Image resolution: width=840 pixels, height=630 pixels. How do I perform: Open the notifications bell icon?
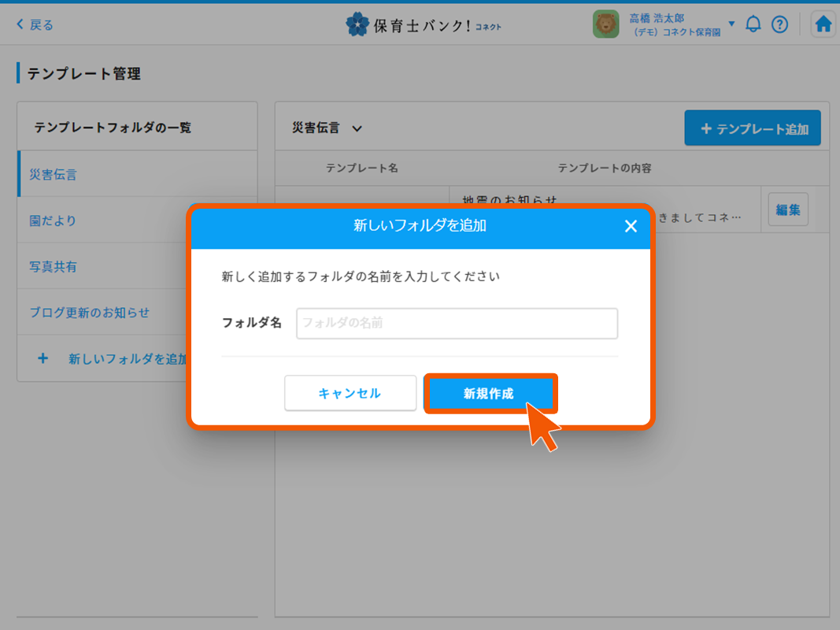753,24
